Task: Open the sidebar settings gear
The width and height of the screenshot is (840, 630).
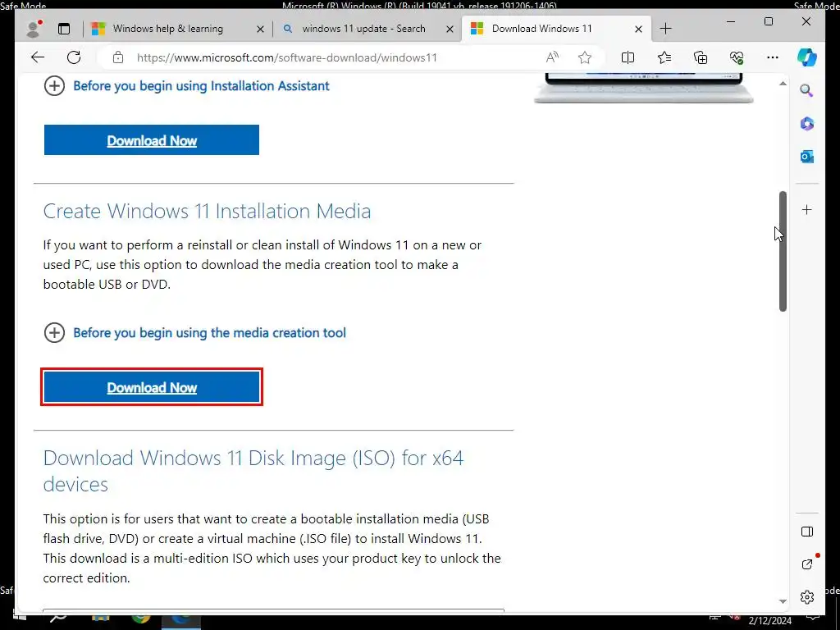Action: (807, 597)
